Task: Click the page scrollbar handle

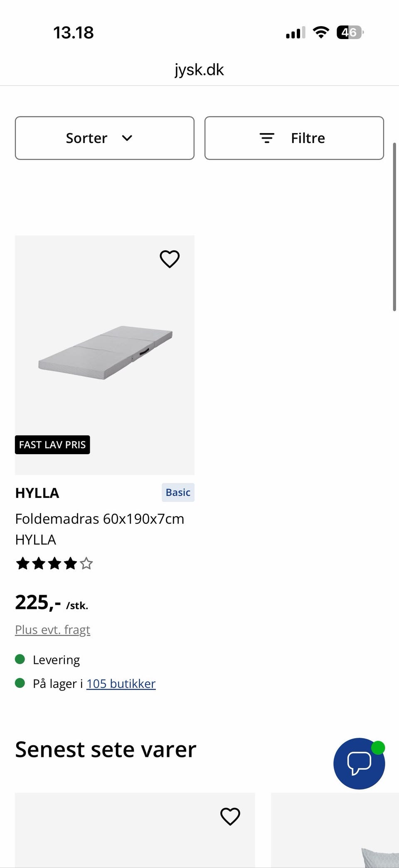Action: pyautogui.click(x=394, y=227)
